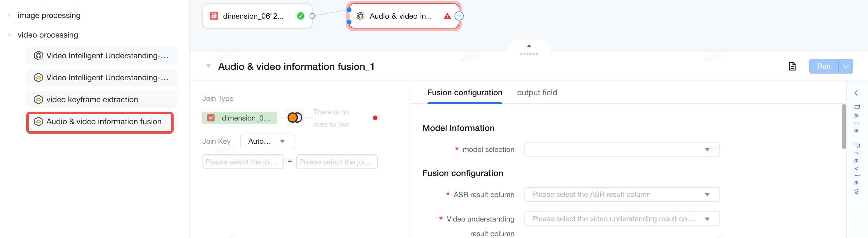The height and width of the screenshot is (238, 868).
Task: Click the panel resize handle arrow
Action: tap(529, 46)
